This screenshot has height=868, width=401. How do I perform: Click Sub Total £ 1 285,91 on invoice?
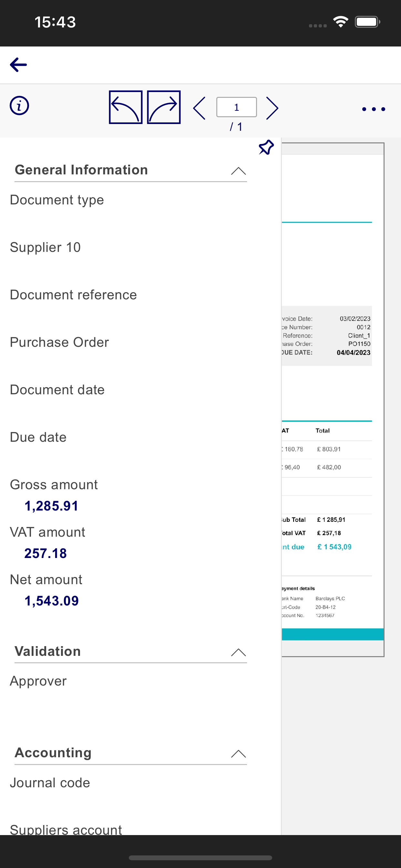coord(331,520)
